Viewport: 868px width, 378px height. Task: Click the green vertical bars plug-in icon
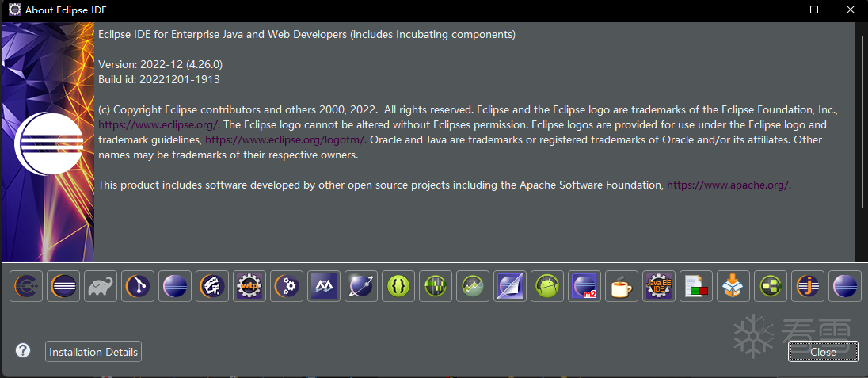pos(435,286)
